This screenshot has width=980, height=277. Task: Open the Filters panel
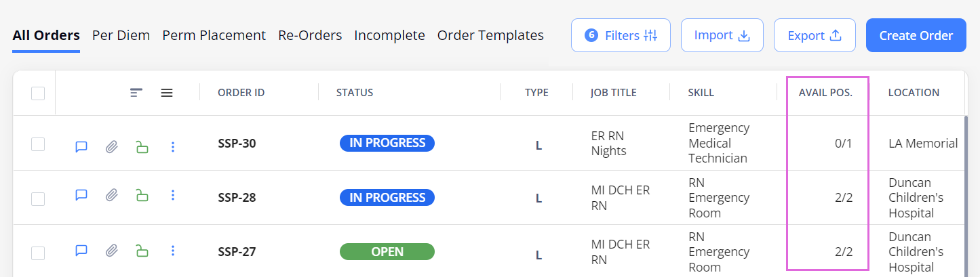pos(621,35)
